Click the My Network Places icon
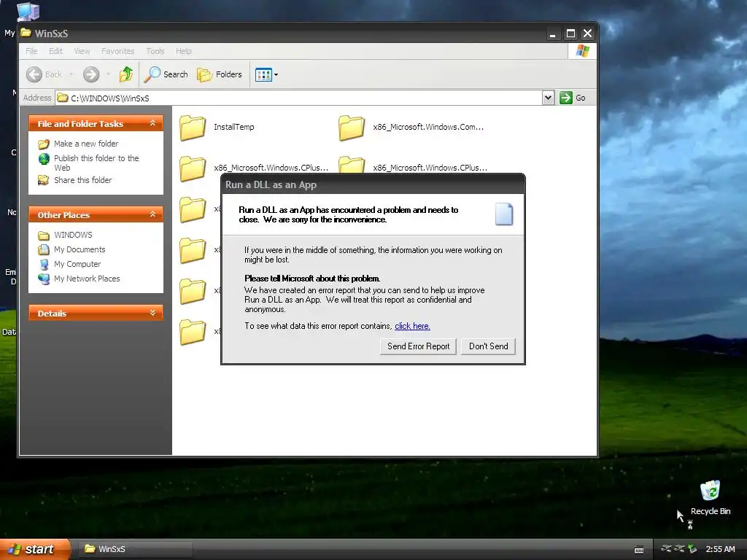Viewport: 747px width, 560px height. coord(44,279)
